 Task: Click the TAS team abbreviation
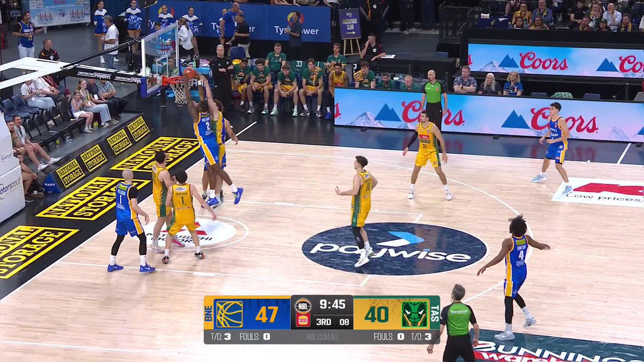pos(434,314)
